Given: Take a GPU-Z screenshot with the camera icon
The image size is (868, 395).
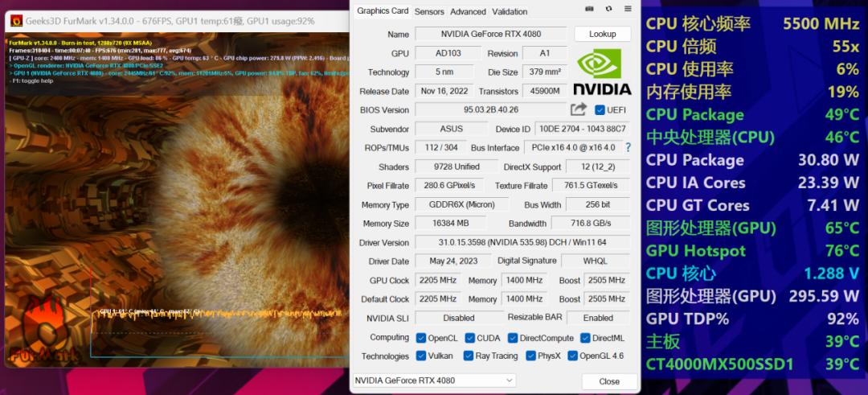Looking at the screenshot, I should [590, 9].
